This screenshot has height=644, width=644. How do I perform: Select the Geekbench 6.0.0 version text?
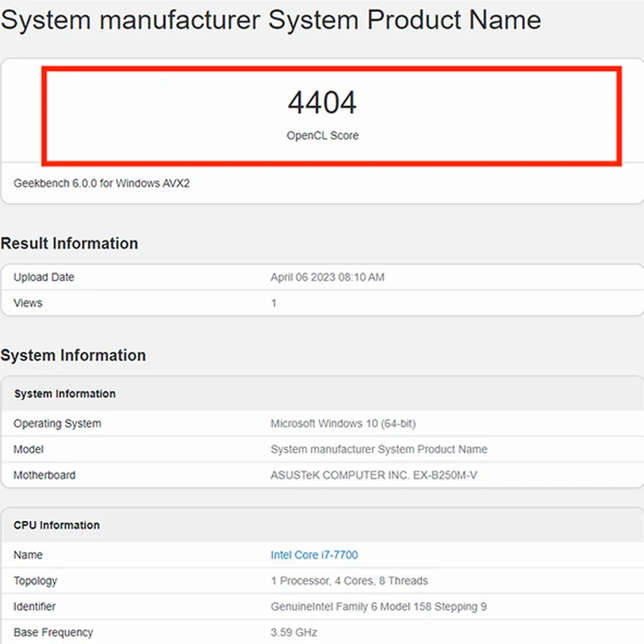[101, 184]
